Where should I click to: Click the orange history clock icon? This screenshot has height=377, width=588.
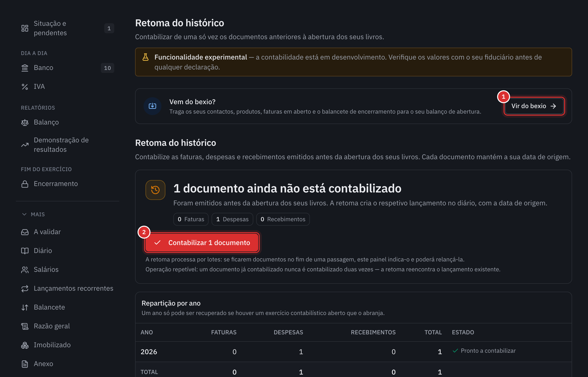click(155, 190)
